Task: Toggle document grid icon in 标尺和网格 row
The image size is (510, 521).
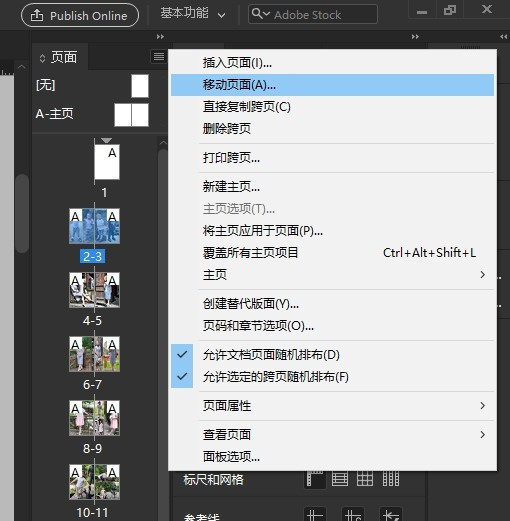Action: pyautogui.click(x=365, y=479)
